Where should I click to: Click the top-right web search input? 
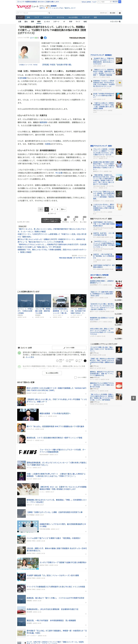(x=104, y=2)
